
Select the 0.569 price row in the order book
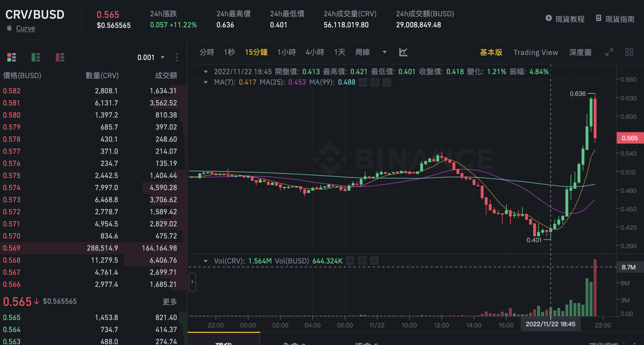point(92,248)
